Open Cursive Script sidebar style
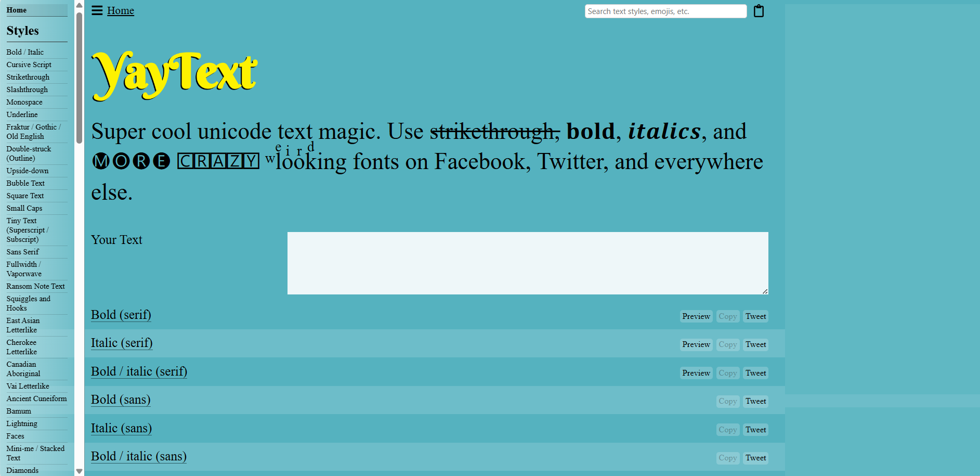Viewport: 980px width, 476px height. (x=29, y=65)
